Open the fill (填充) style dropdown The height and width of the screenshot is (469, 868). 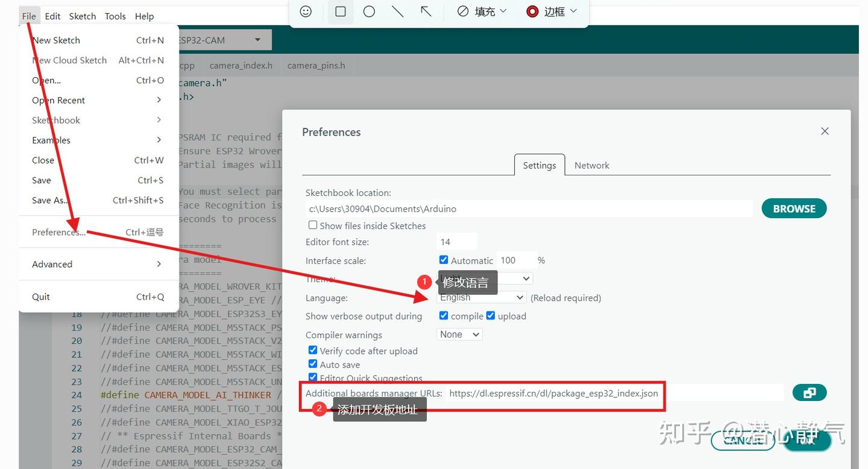482,11
